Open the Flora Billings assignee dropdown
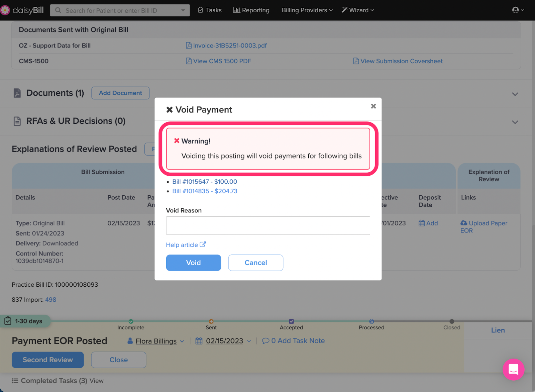This screenshot has width=535, height=392. 156,341
